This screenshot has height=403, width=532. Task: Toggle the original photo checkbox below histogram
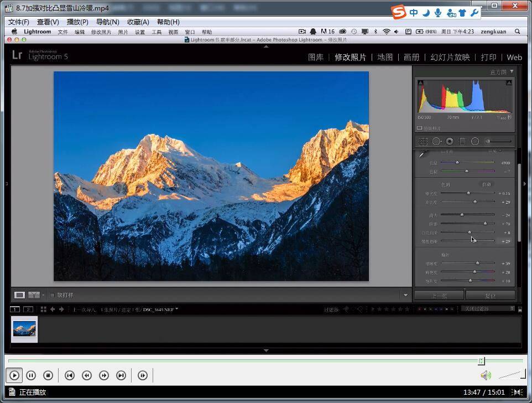419,128
